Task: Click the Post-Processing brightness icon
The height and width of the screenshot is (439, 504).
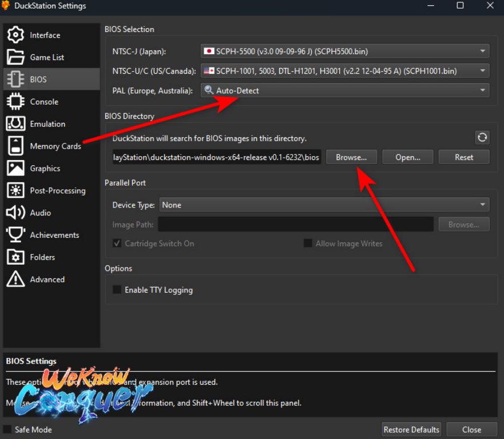Action: click(x=15, y=190)
